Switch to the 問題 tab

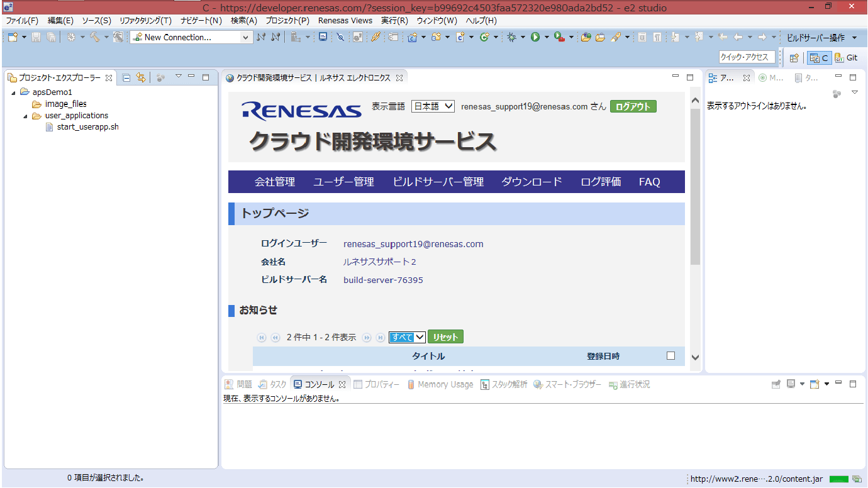[x=238, y=384]
